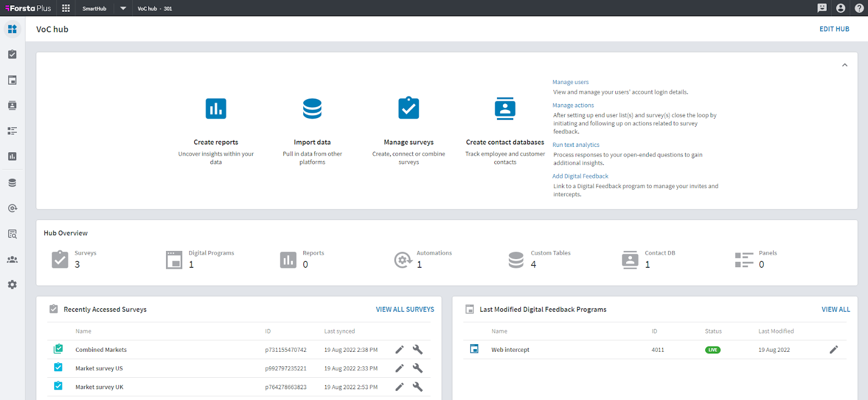The image size is (868, 400).
Task: Open the Web intercept program row
Action: click(655, 350)
